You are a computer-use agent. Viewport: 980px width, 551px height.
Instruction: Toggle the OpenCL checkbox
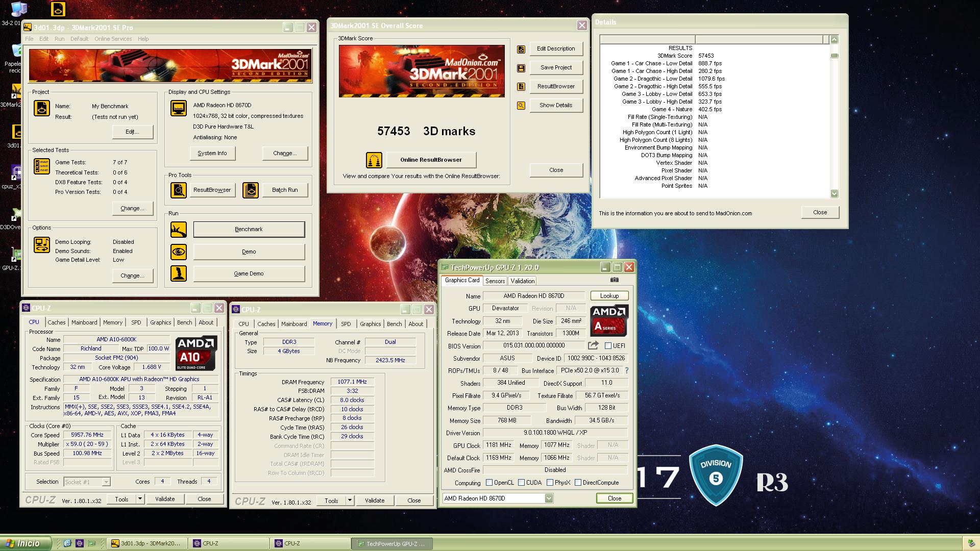point(489,483)
